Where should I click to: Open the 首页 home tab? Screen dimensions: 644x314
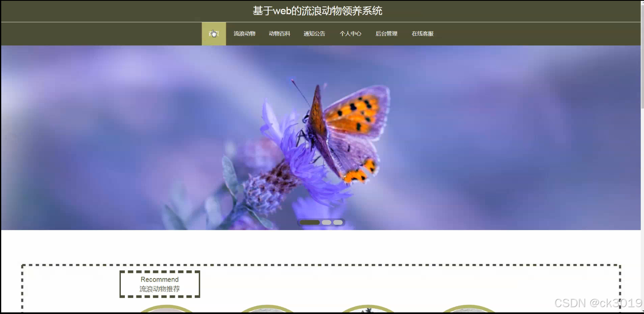(214, 33)
